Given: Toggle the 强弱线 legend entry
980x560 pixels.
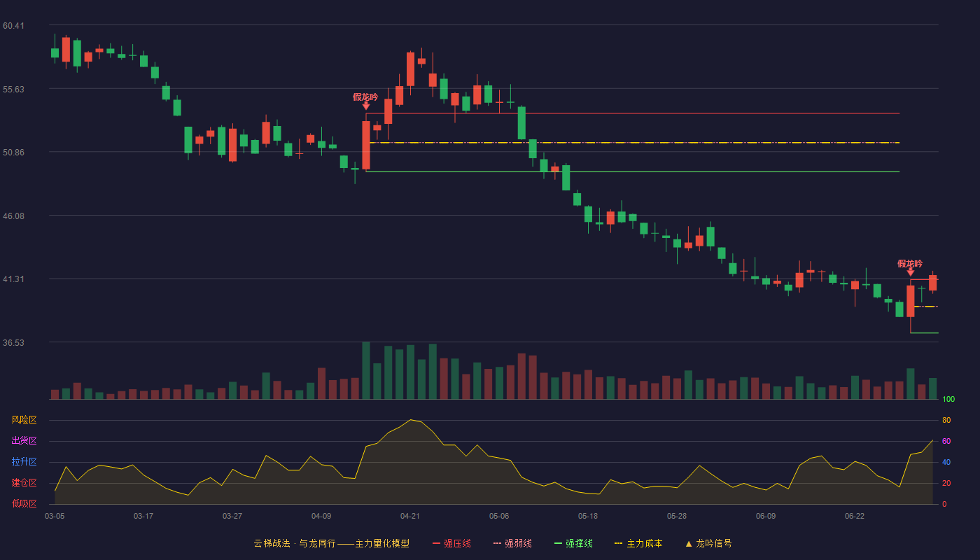Looking at the screenshot, I should coord(512,543).
